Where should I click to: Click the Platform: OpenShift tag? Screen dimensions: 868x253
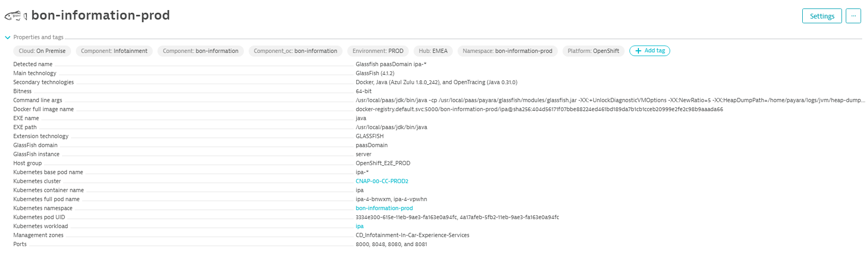[x=593, y=51]
